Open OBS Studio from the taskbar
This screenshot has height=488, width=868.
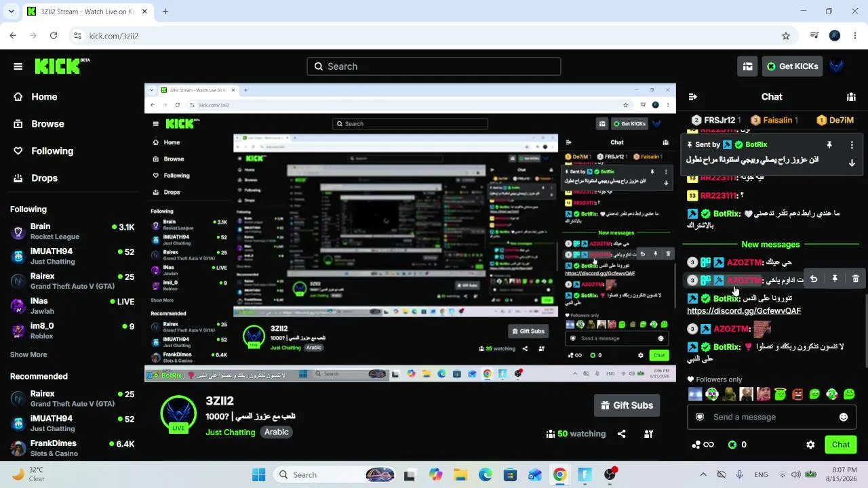point(610,474)
